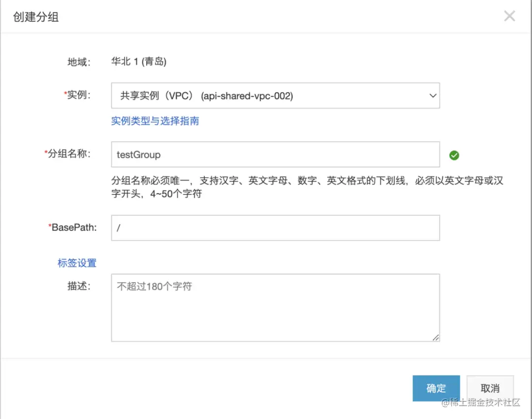The width and height of the screenshot is (532, 419).
Task: Click the 分组名称 label
Action: (67, 154)
